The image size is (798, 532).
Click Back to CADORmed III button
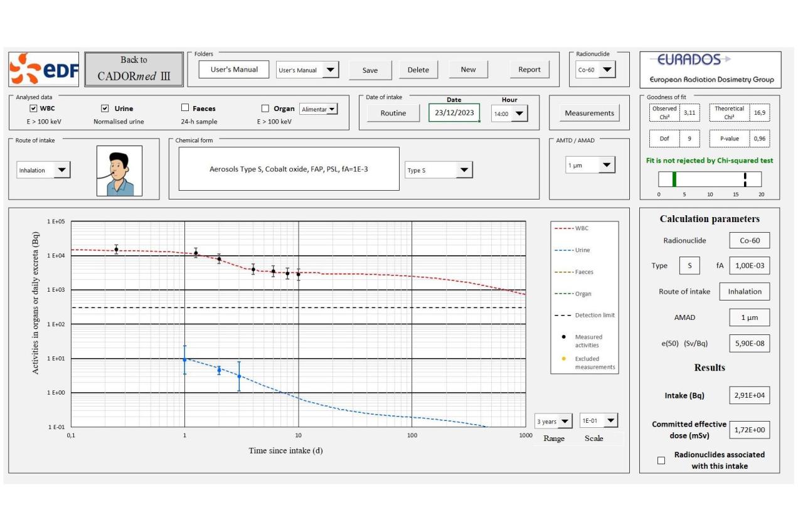[134, 69]
